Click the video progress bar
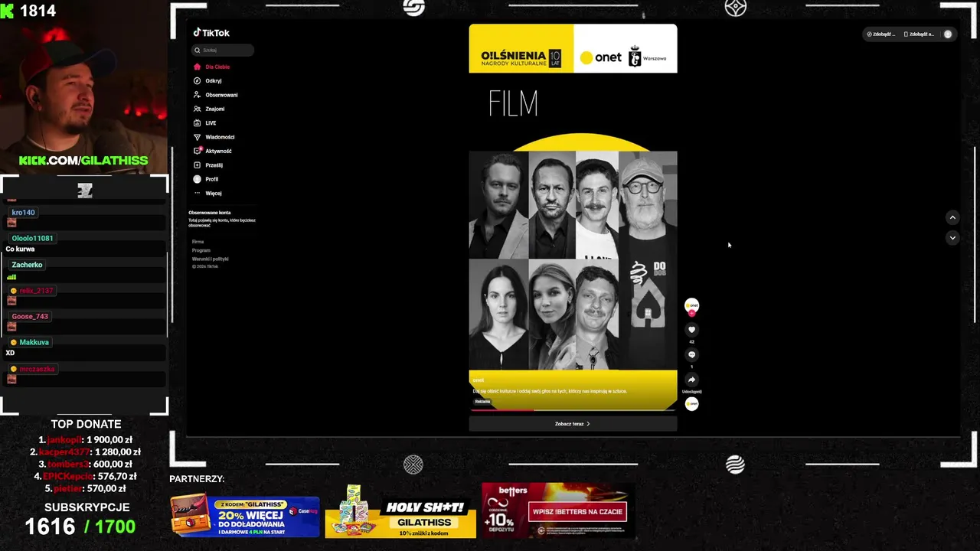The height and width of the screenshot is (551, 980). click(x=573, y=410)
